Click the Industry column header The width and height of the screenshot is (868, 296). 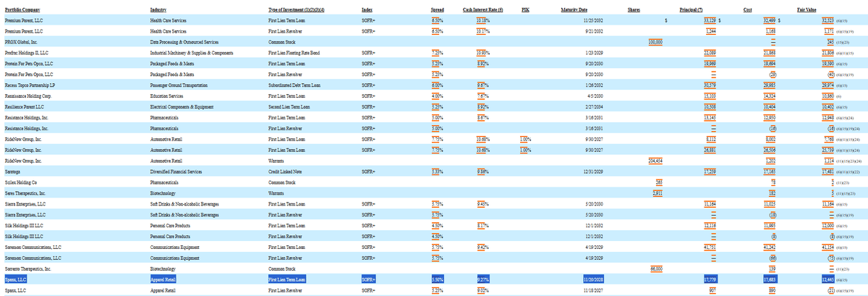pyautogui.click(x=159, y=9)
